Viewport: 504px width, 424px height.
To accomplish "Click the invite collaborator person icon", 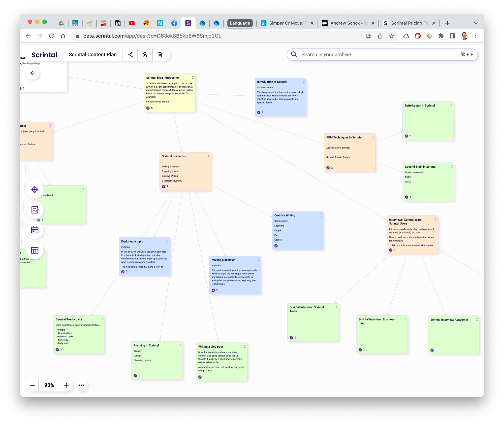I will click(x=145, y=55).
